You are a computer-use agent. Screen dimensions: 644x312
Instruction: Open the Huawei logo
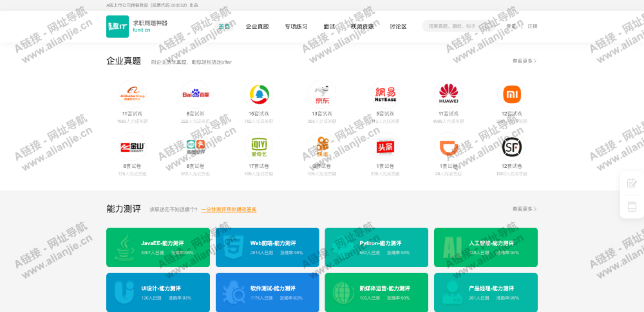tap(448, 95)
